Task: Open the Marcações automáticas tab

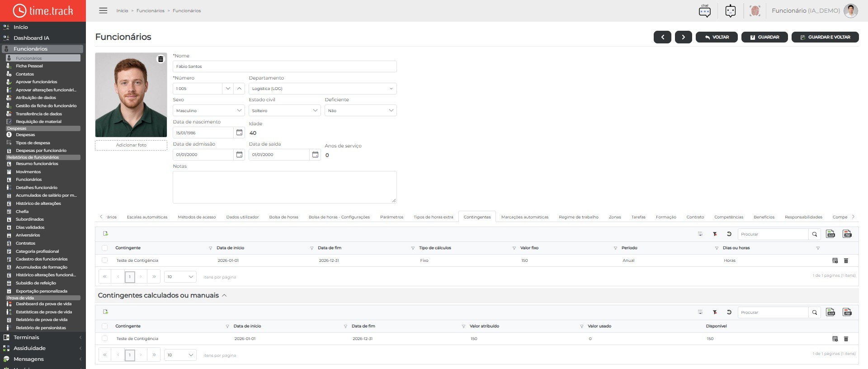Action: click(524, 217)
